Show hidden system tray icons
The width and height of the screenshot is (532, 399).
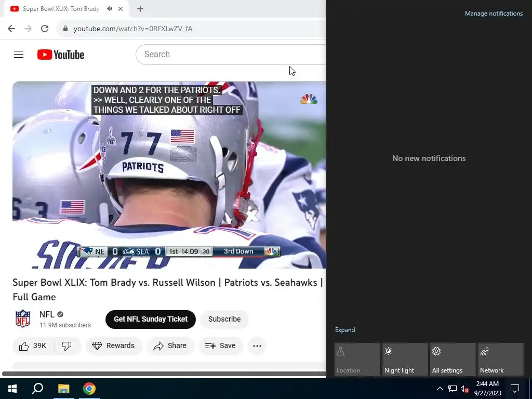pos(440,389)
